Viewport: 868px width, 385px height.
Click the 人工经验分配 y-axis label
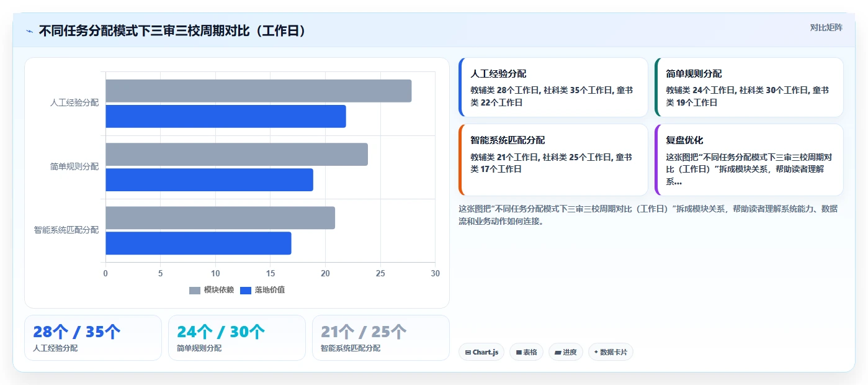click(x=74, y=103)
